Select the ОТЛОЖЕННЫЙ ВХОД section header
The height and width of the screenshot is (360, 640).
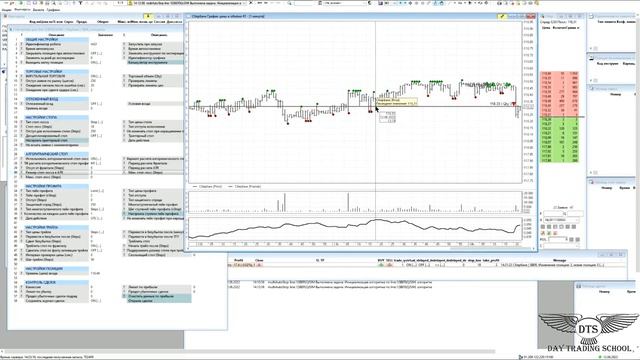56,99
